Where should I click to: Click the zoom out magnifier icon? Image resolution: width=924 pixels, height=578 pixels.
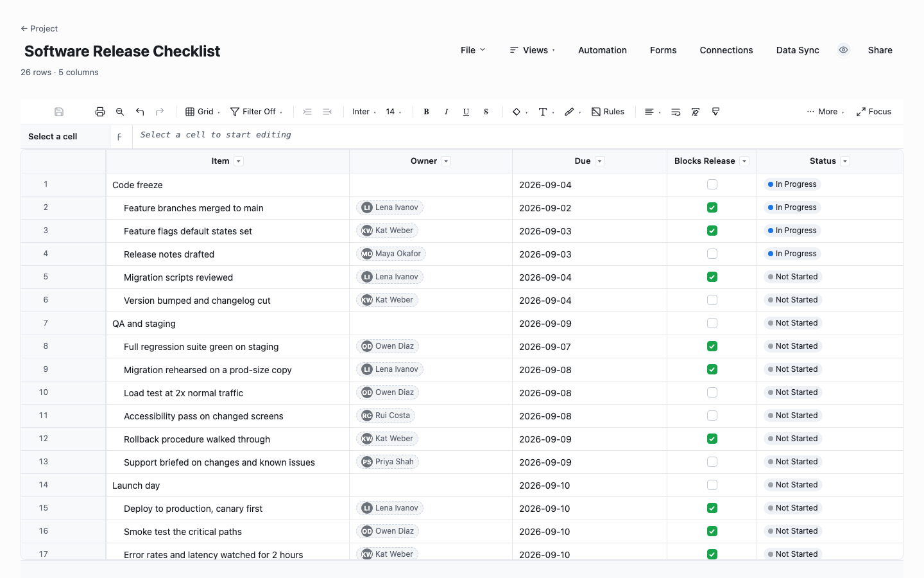point(120,112)
